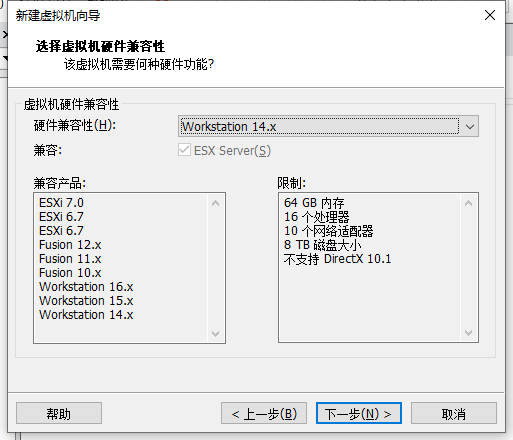This screenshot has width=513, height=440.
Task: Cancel the wizard with 取消 button
Action: 454,414
